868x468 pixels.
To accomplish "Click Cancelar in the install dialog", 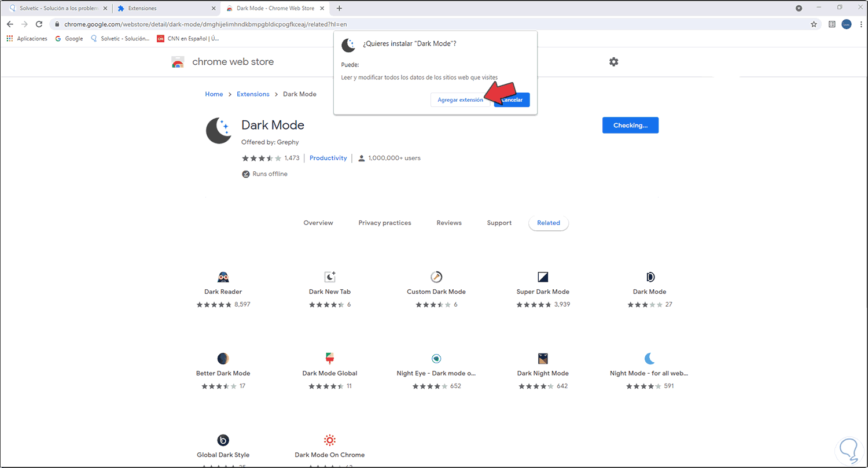I will click(x=512, y=100).
